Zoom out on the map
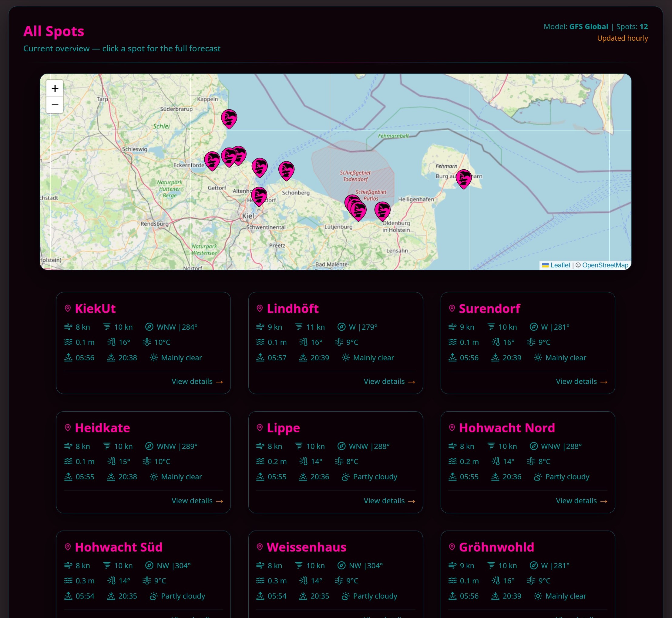The width and height of the screenshot is (672, 618). pyautogui.click(x=55, y=105)
